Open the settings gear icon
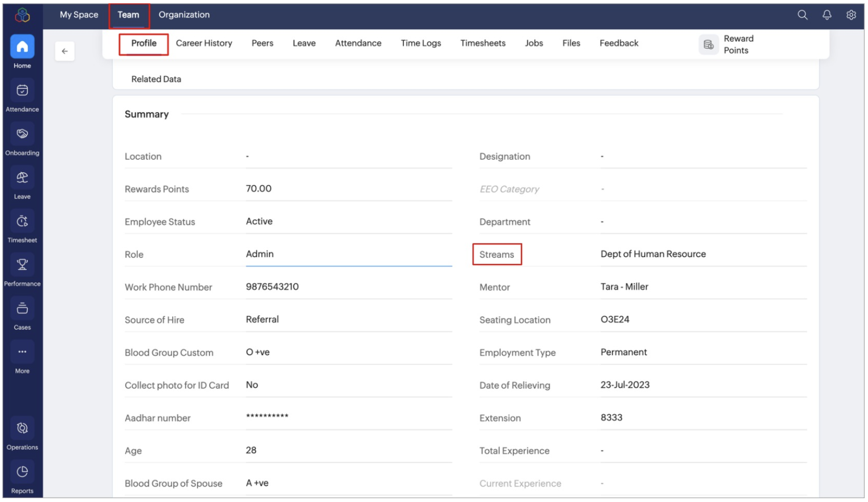868x502 pixels. pos(851,15)
